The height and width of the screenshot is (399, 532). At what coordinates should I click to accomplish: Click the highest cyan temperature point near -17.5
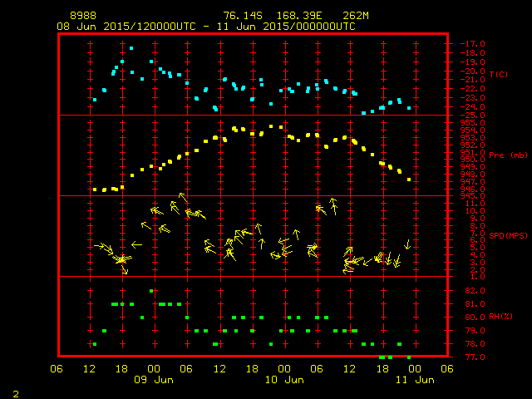tap(131, 48)
